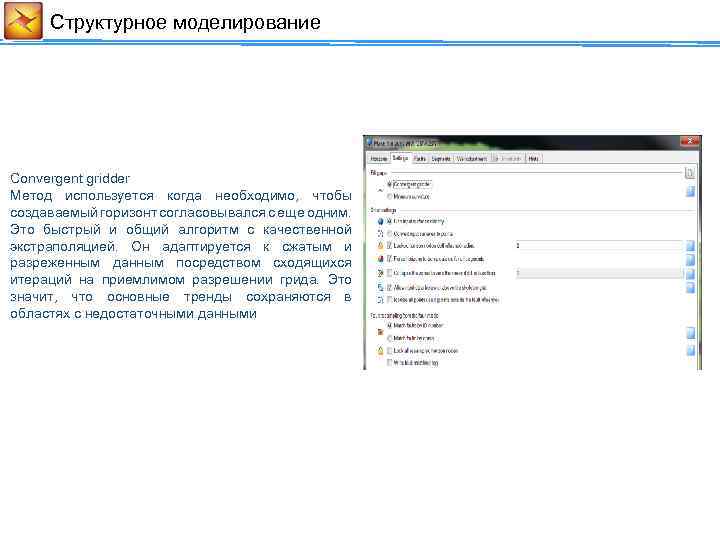Select the first Match faults radio option
The image size is (720, 540).
coord(389,326)
